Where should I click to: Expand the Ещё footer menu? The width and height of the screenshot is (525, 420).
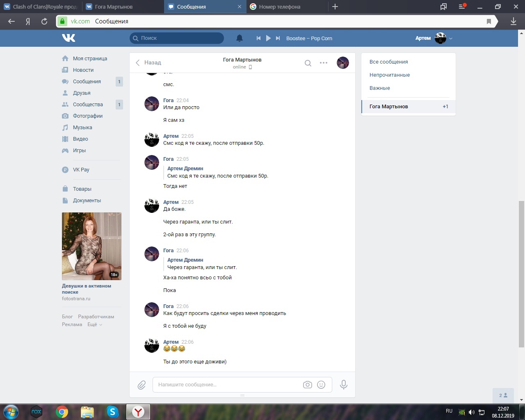pyautogui.click(x=94, y=324)
